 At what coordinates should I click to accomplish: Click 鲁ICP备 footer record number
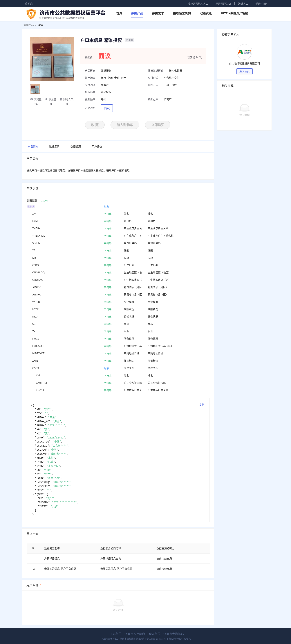pos(180,639)
